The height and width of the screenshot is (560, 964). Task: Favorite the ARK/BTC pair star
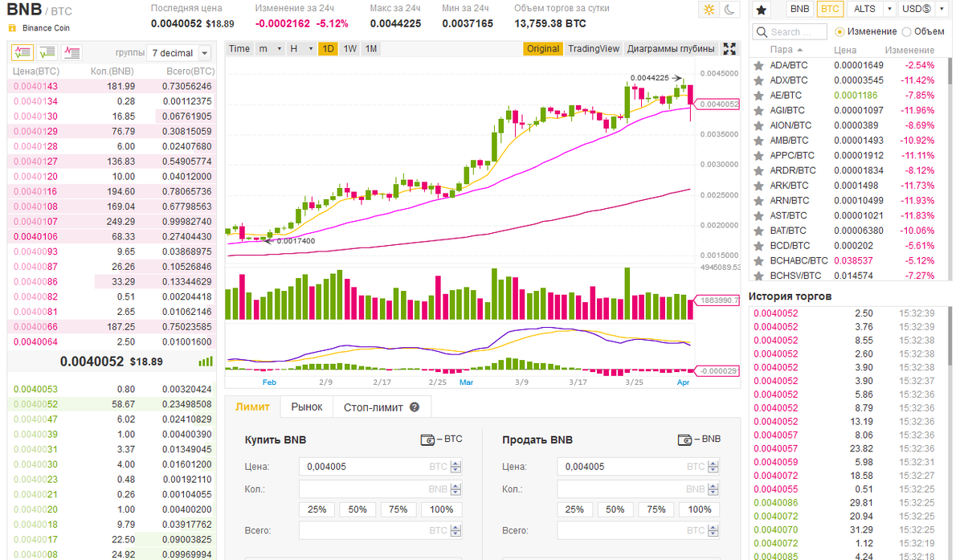point(758,186)
